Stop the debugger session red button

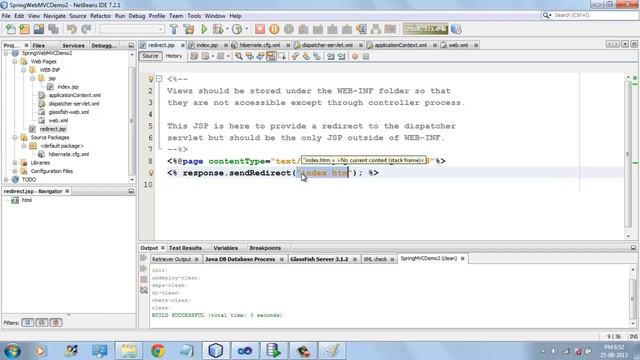(260, 29)
